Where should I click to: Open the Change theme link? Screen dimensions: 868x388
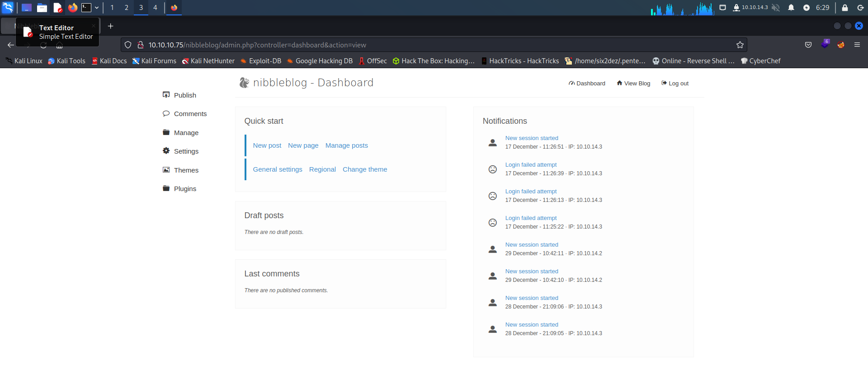click(x=364, y=169)
